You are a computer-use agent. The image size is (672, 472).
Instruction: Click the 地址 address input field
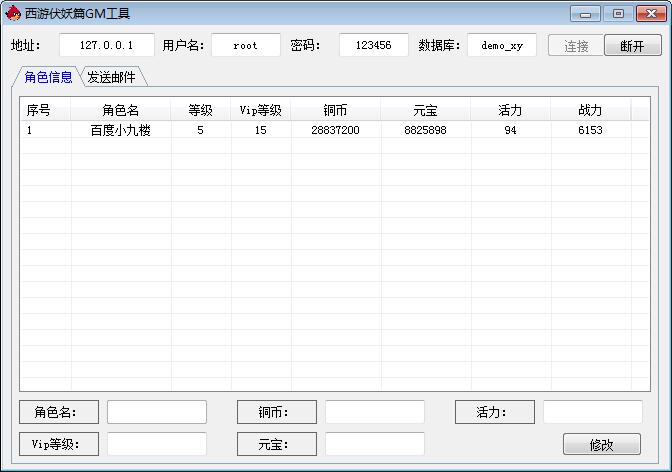(x=106, y=45)
